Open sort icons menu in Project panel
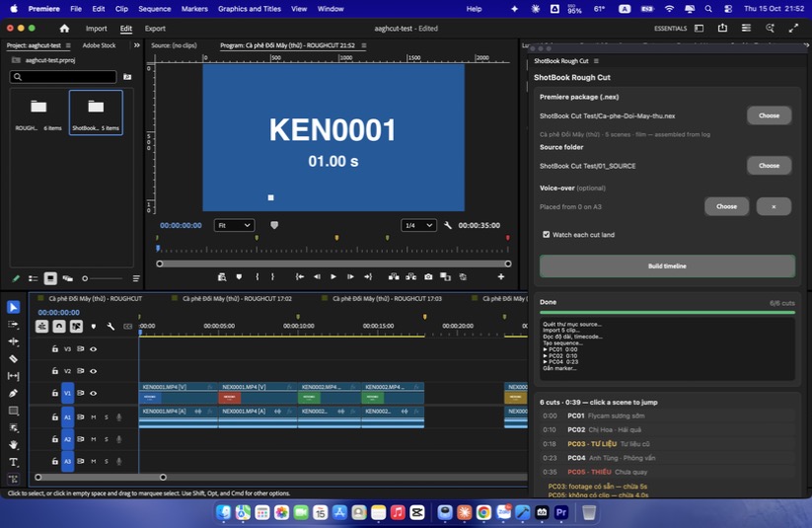Image resolution: width=812 pixels, height=528 pixels. [136, 278]
